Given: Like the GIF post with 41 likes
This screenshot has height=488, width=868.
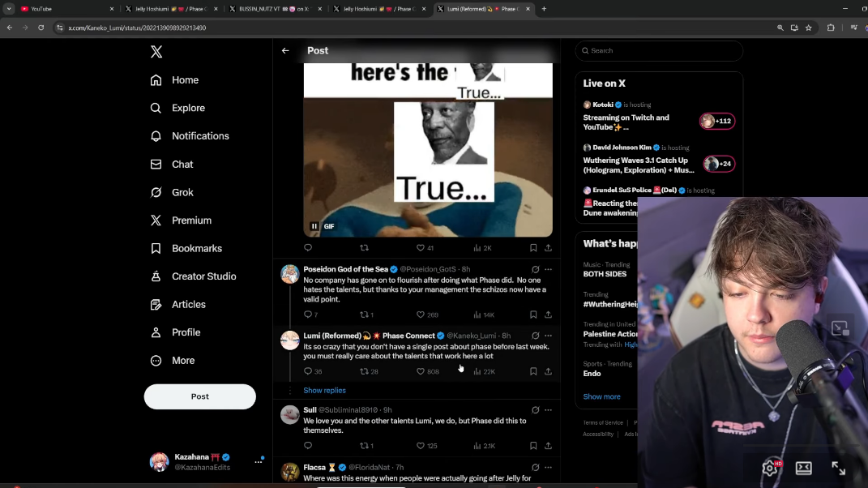Looking at the screenshot, I should [425, 247].
